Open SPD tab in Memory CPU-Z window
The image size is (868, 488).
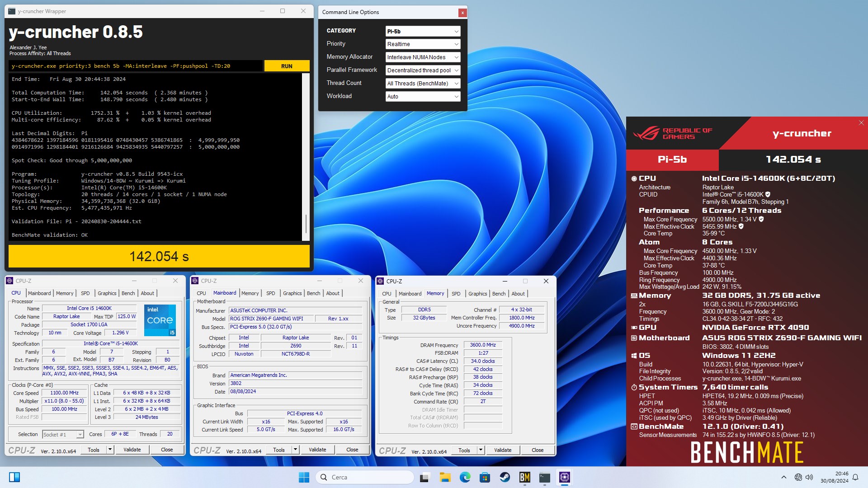click(x=456, y=294)
